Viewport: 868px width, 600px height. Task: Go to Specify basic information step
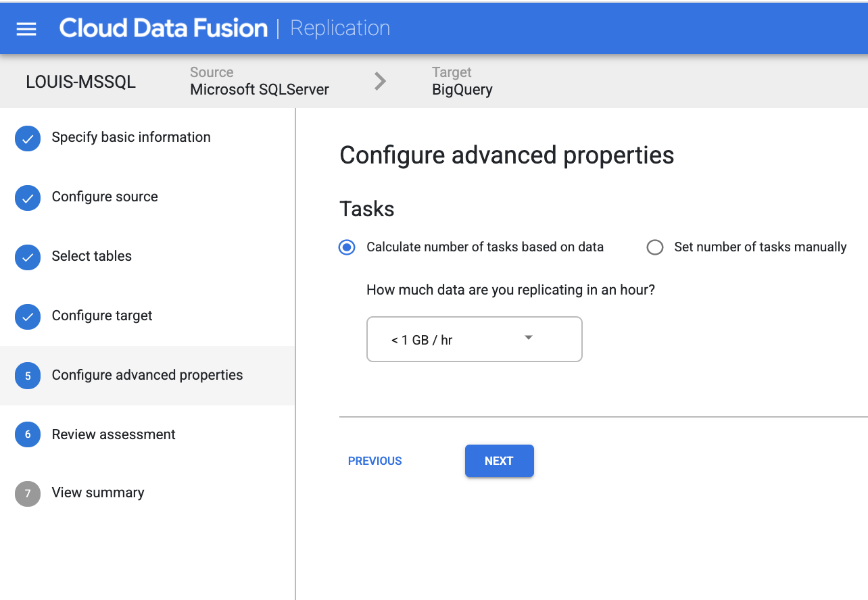131,137
